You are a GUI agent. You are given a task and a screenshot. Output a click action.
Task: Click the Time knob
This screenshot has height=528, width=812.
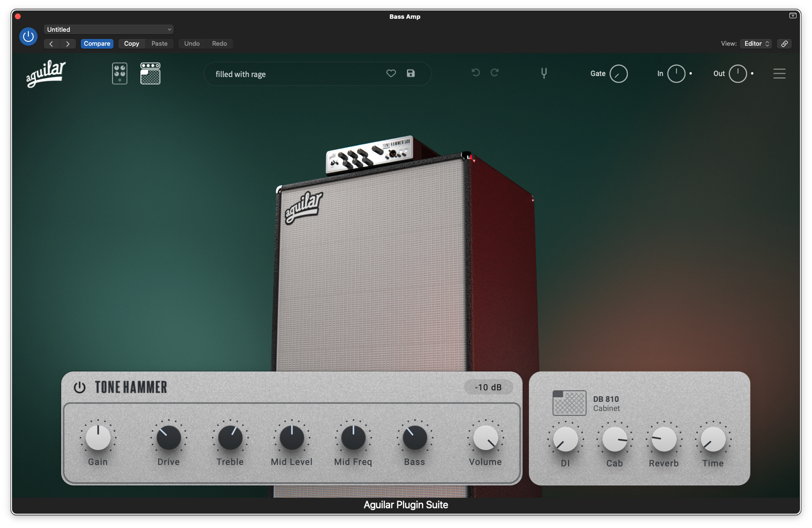pyautogui.click(x=713, y=439)
